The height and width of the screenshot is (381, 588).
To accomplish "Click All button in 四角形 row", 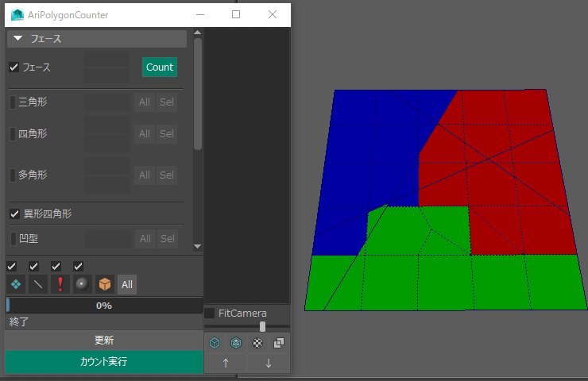I will coord(145,133).
